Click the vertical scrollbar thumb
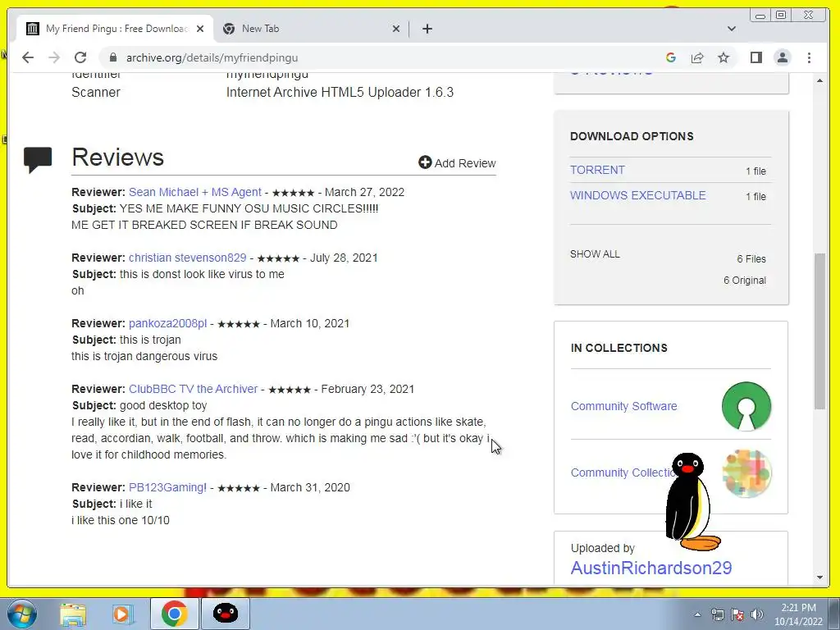Screen dimensions: 840x630 (819, 331)
